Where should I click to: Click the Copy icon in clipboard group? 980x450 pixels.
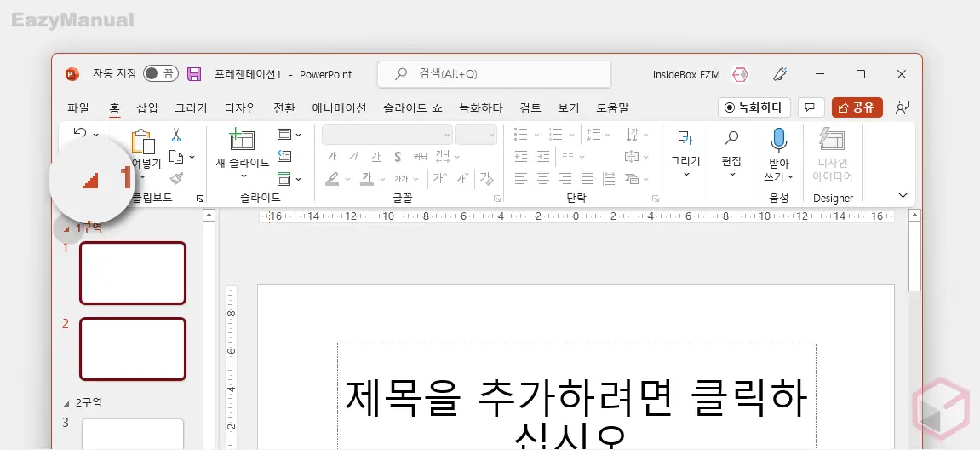coord(177,157)
